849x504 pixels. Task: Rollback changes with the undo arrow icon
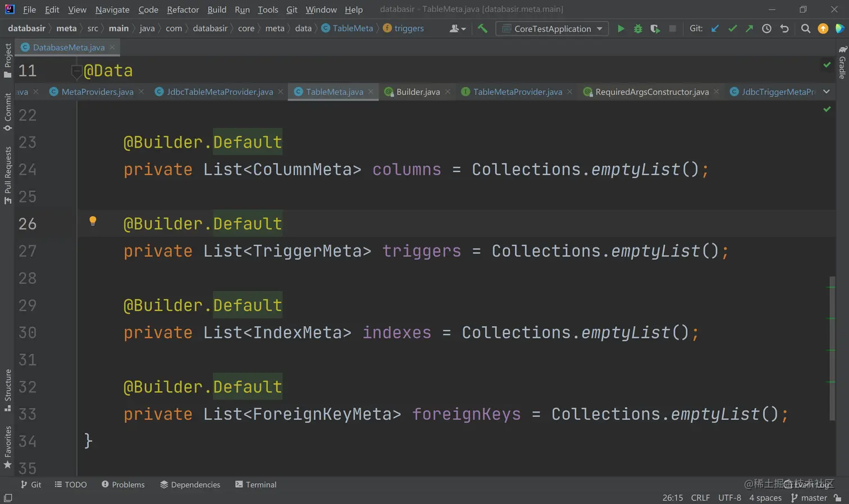[x=784, y=29]
